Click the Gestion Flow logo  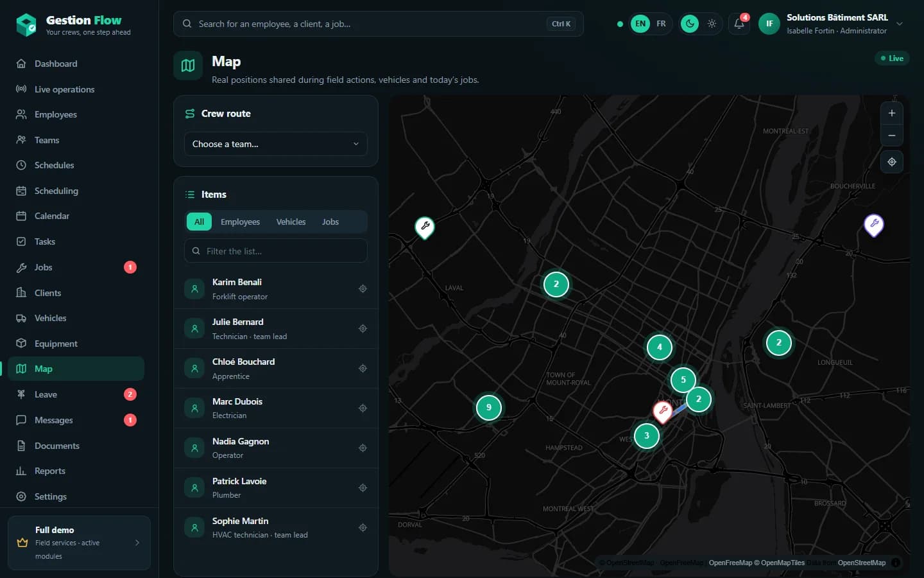coord(73,24)
